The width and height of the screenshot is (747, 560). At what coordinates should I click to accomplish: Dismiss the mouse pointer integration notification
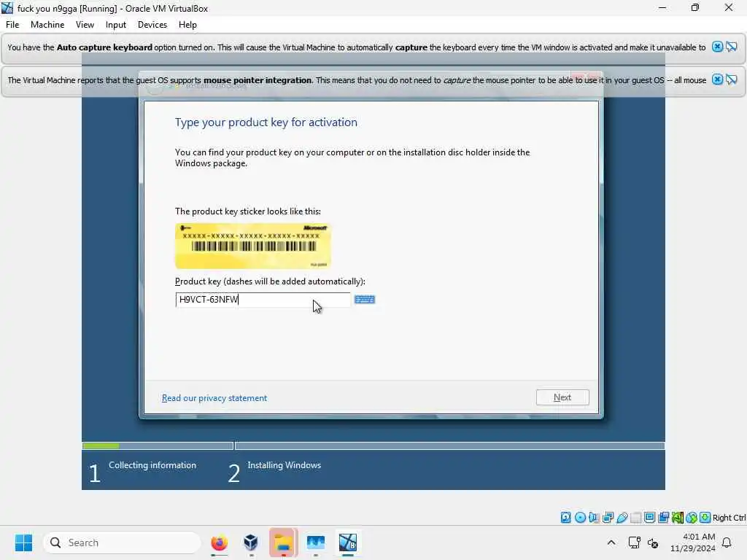[x=717, y=79]
